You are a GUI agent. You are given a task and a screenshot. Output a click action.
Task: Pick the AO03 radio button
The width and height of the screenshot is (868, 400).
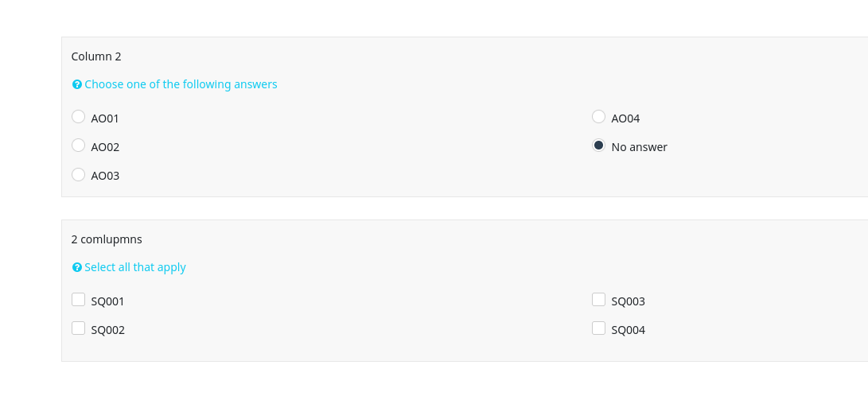click(78, 174)
